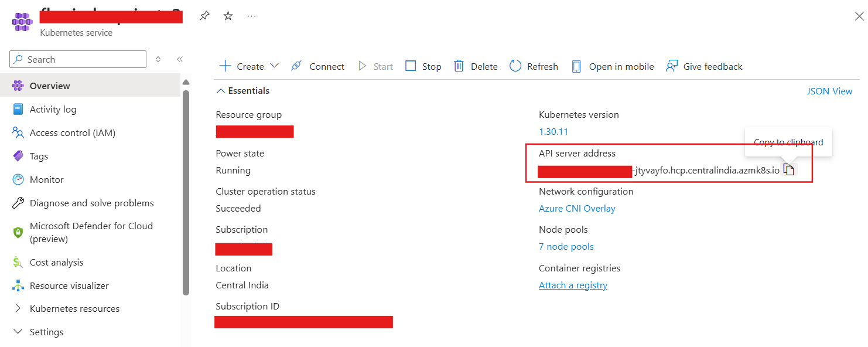
Task: Click the Monitor gauge icon
Action: tap(18, 179)
